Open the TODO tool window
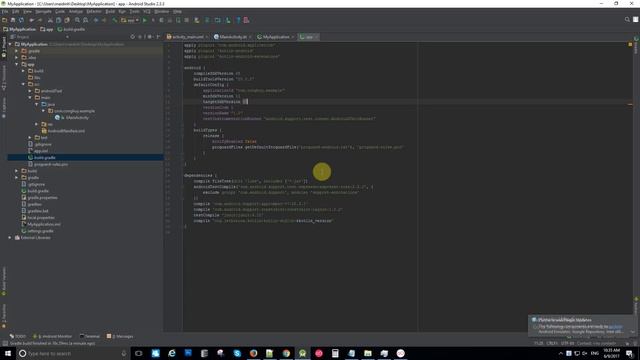The height and width of the screenshot is (360, 640). click(17, 336)
